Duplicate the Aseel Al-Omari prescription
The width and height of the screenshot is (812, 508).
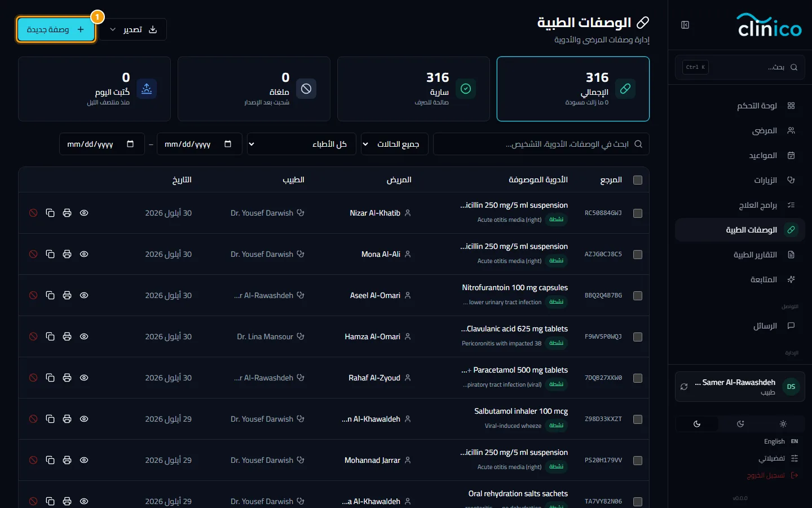[50, 295]
